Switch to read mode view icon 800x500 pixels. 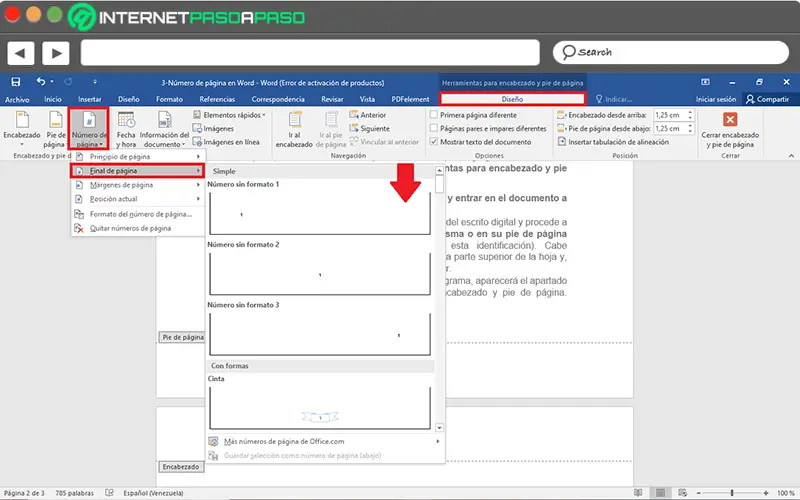pos(638,493)
